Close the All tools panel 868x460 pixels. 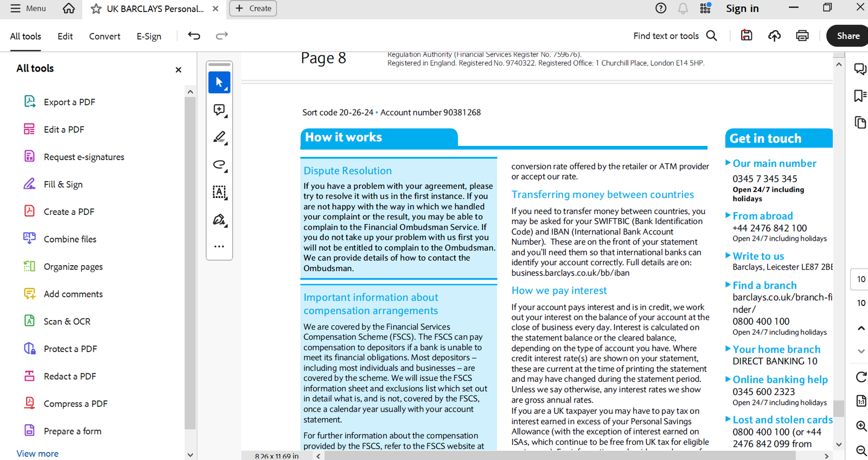pos(178,69)
